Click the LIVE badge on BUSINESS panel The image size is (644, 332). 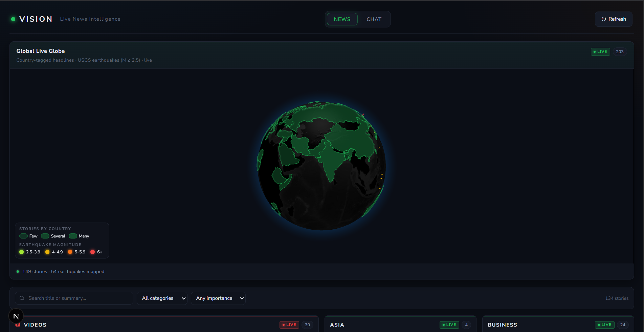605,325
